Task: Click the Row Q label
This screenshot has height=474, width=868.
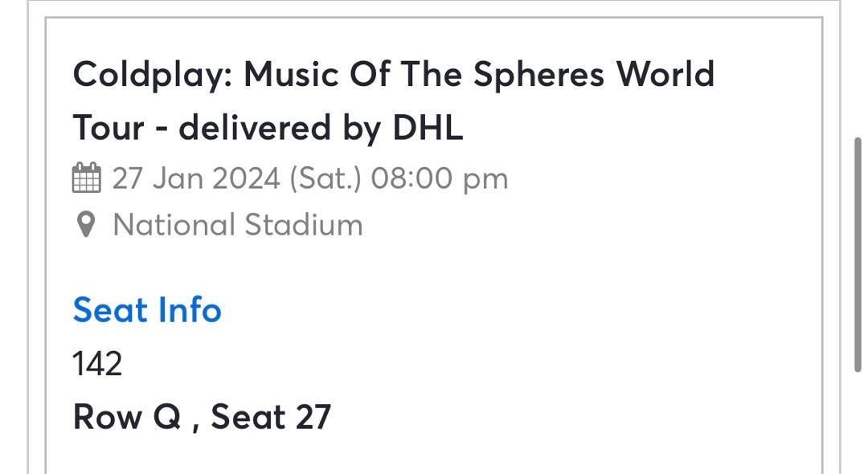Action: click(126, 418)
